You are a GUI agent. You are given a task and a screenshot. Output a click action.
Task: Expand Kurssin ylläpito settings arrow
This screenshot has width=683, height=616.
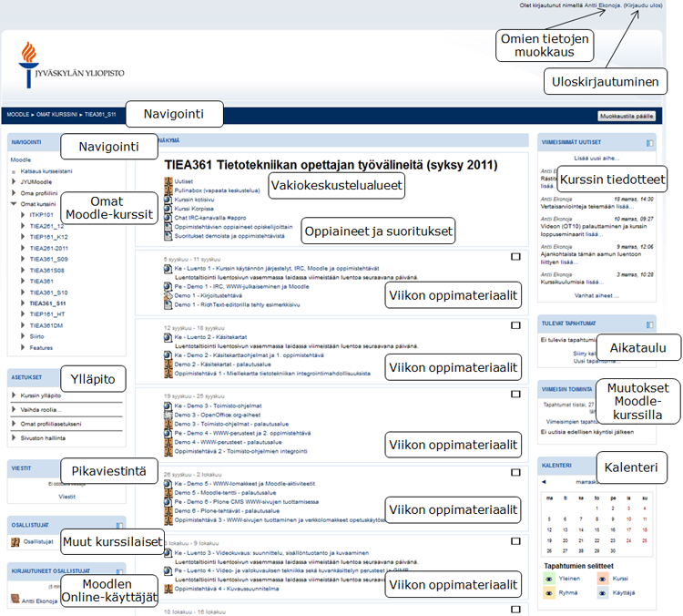click(x=14, y=395)
